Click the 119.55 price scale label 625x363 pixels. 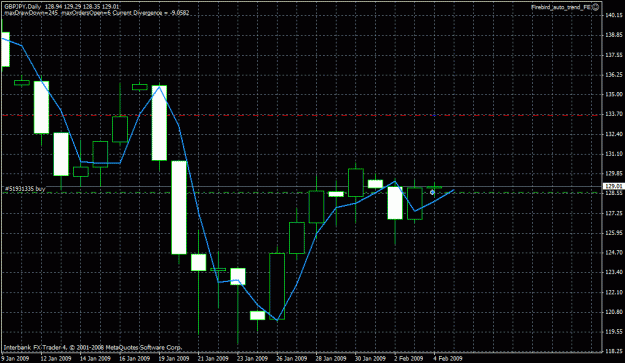coord(614,332)
